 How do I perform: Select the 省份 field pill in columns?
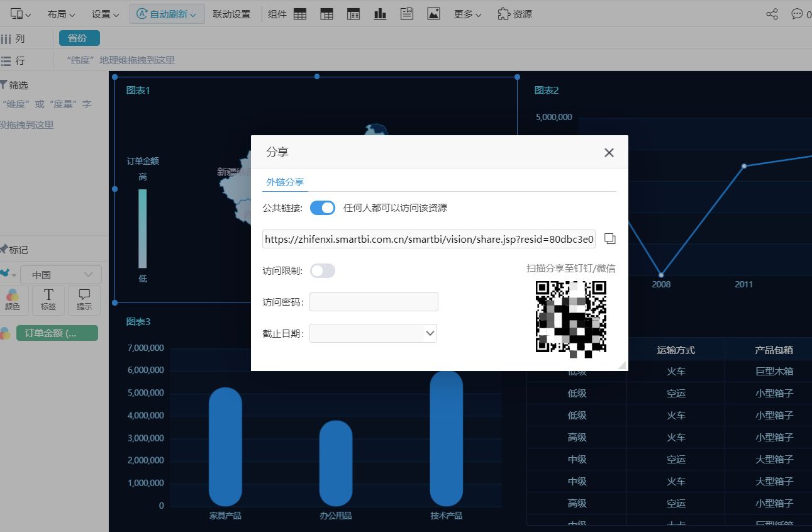click(79, 38)
